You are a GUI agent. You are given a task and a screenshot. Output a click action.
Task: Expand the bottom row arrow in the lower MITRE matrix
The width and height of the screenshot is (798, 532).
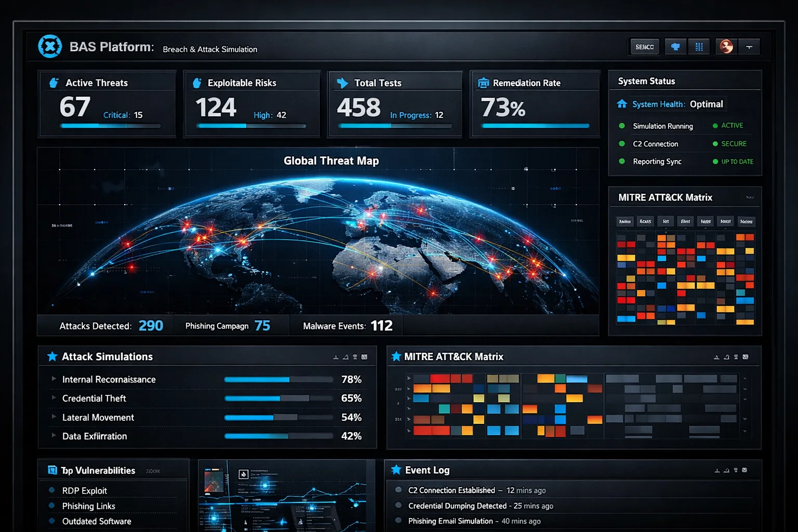[409, 431]
